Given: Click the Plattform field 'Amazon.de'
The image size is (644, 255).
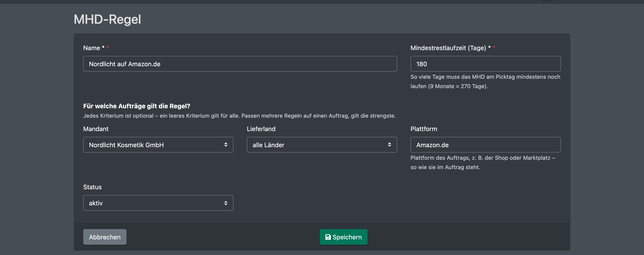Looking at the screenshot, I should click(x=485, y=145).
